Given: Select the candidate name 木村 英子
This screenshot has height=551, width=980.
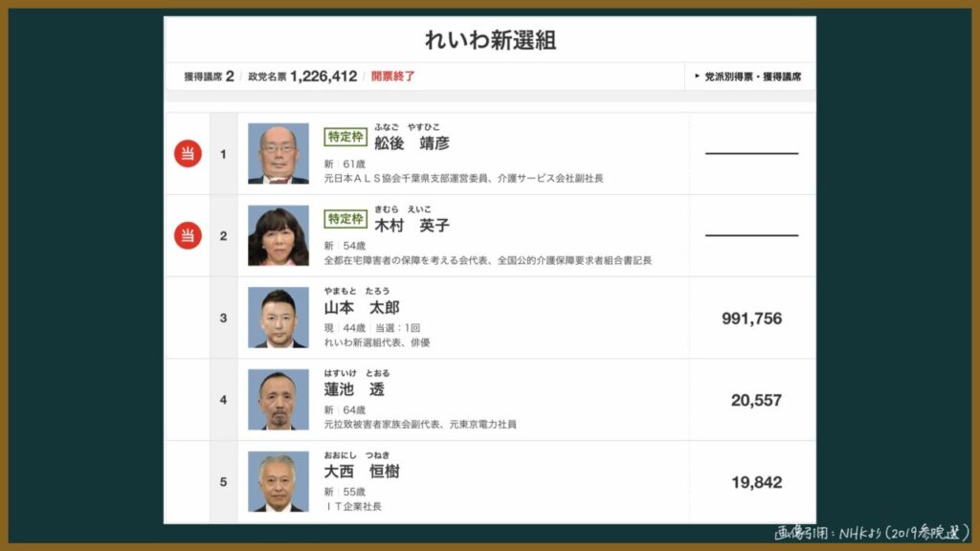Looking at the screenshot, I should [x=412, y=226].
